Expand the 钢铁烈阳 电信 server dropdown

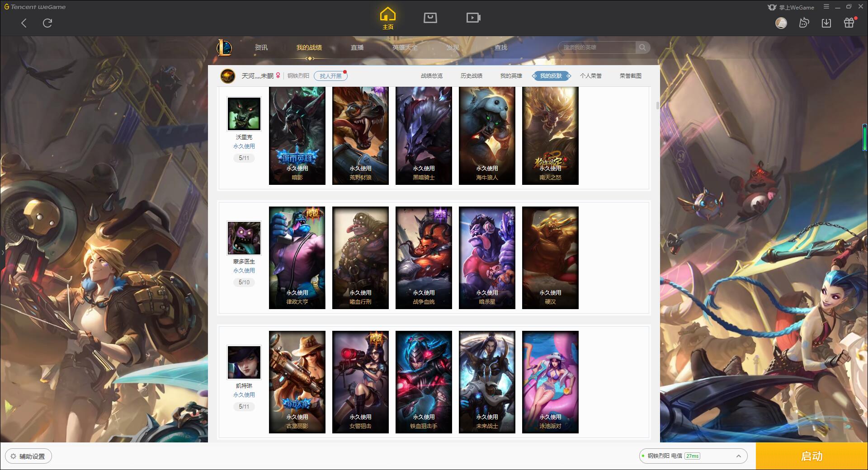coord(693,456)
